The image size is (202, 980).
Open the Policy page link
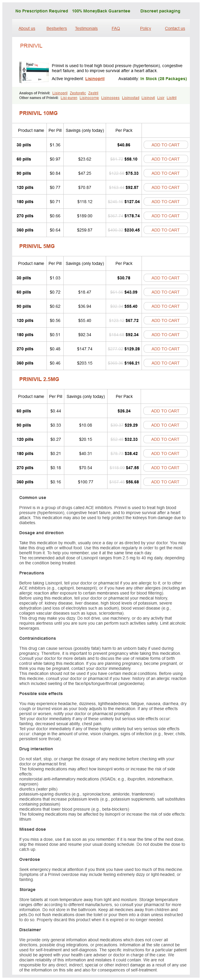[145, 29]
